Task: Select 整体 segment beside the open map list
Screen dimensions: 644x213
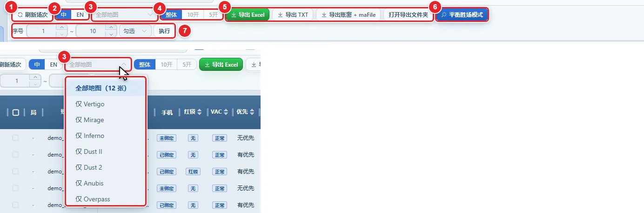Action: point(145,64)
